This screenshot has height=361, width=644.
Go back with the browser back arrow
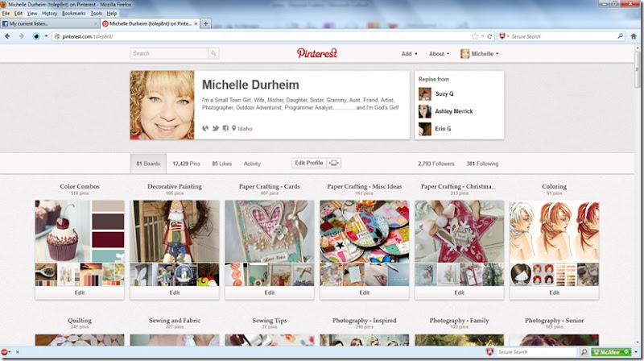coord(7,36)
